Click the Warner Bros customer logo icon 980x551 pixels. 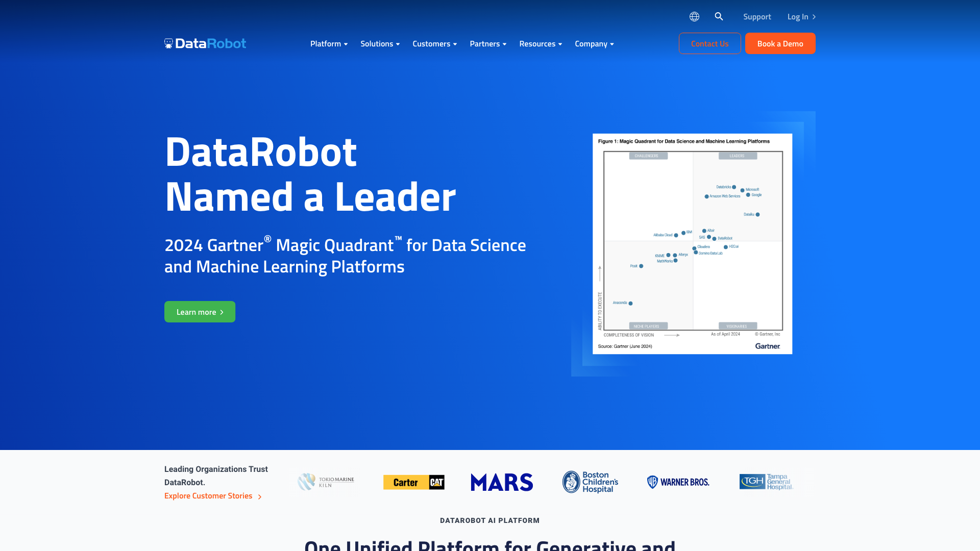tap(678, 482)
